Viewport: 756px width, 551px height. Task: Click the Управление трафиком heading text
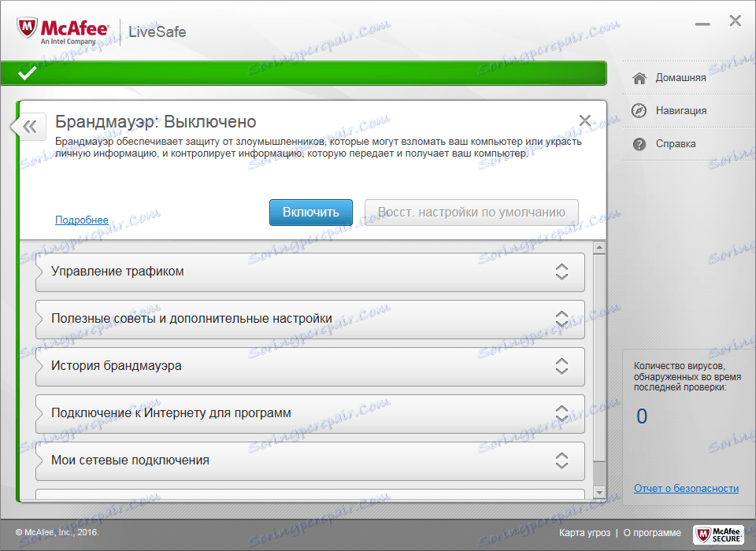pyautogui.click(x=117, y=272)
